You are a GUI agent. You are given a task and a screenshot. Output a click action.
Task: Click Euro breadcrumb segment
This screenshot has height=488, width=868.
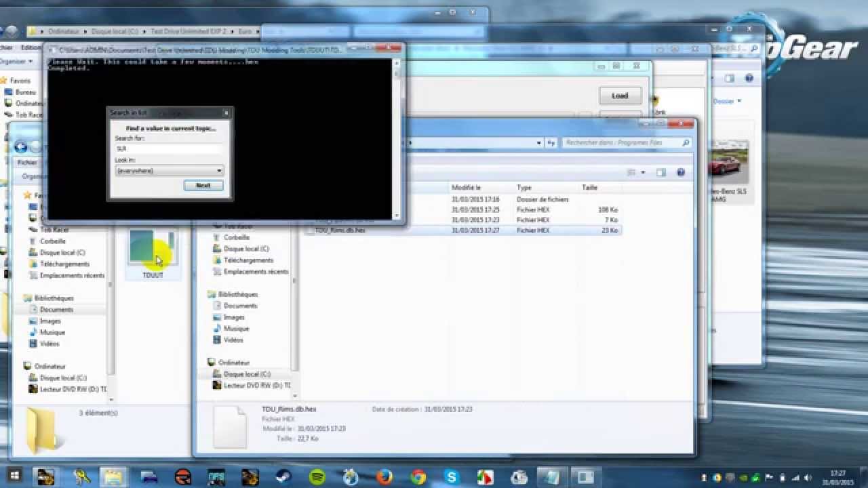click(245, 31)
